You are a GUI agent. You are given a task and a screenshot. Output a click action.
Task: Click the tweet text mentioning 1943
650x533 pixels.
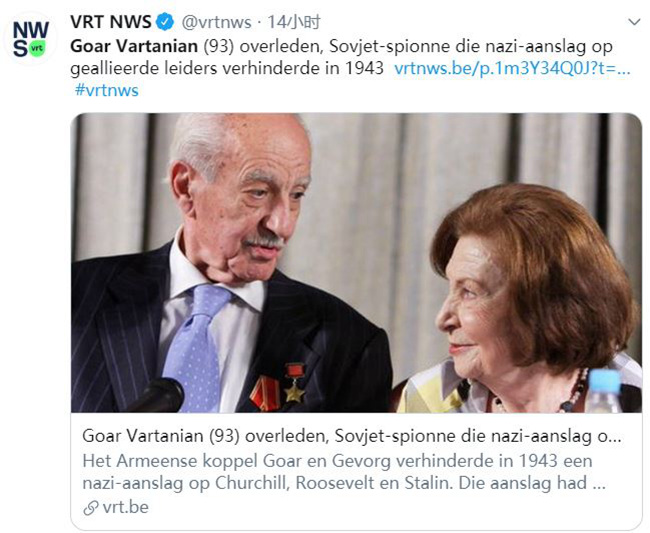tap(227, 68)
